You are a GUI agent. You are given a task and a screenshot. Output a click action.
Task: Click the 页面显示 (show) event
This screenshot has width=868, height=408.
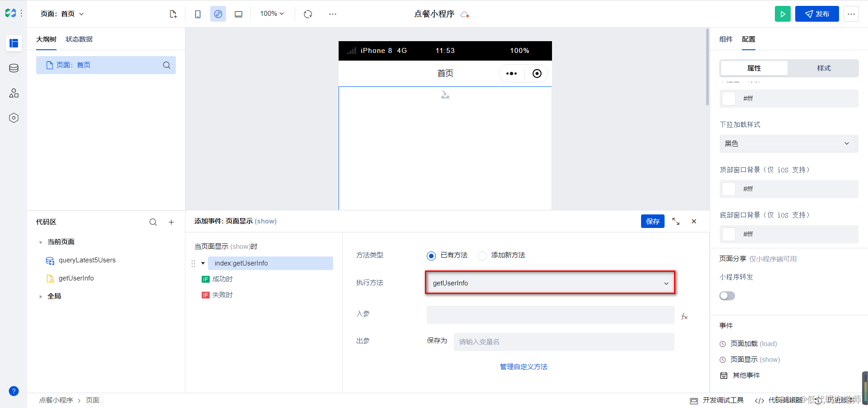coord(750,360)
